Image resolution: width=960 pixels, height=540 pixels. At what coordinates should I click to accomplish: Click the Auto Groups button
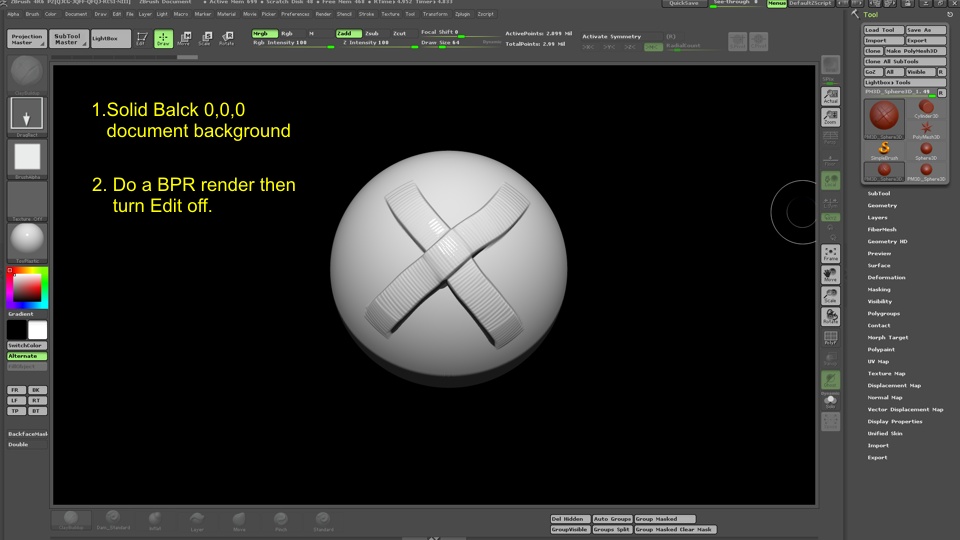click(x=612, y=519)
